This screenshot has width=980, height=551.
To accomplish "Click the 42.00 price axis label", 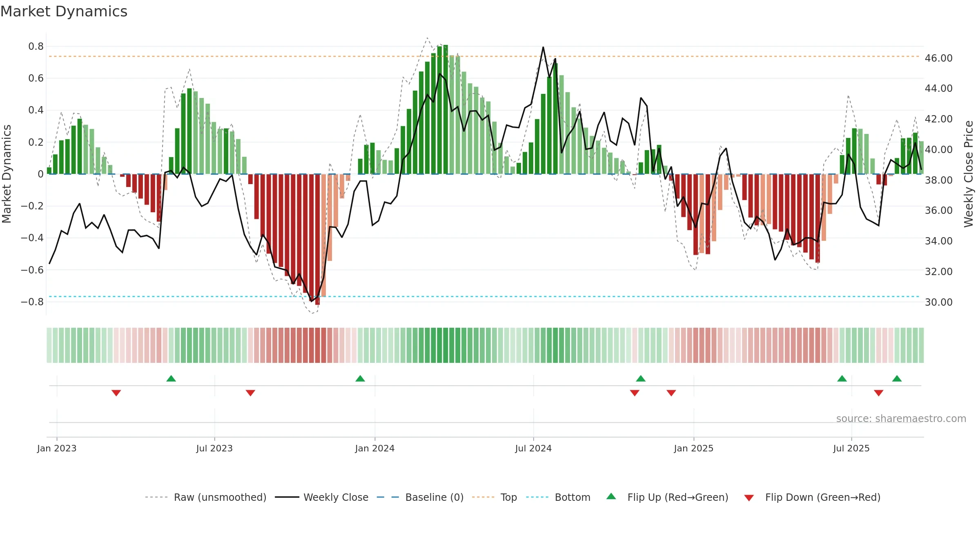I will click(x=939, y=119).
